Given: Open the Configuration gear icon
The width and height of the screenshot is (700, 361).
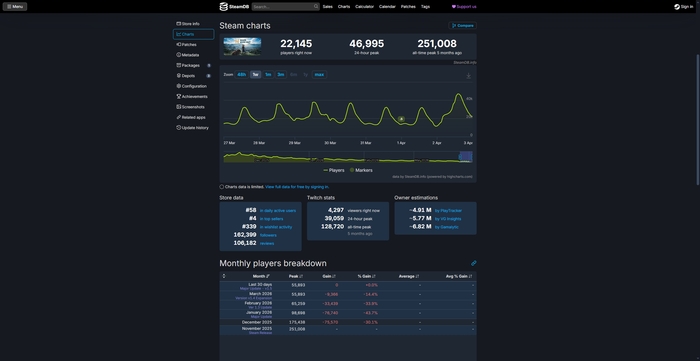Looking at the screenshot, I should pos(179,86).
